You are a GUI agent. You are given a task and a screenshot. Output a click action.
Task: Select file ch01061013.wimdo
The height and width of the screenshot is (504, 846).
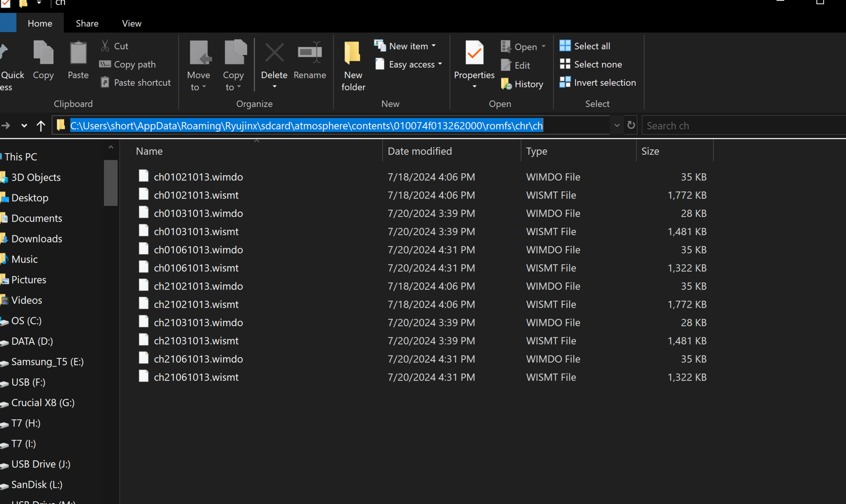(198, 249)
